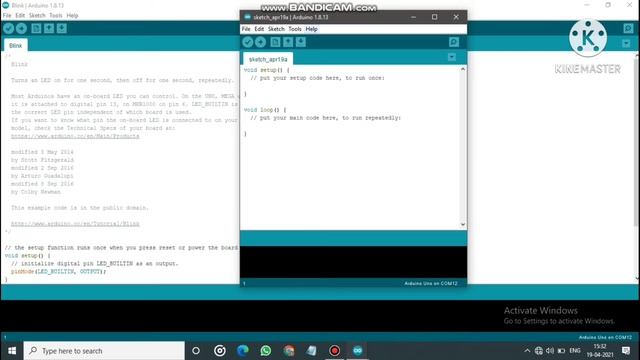This screenshot has height=360, width=640.
Task: Click the void setup() line in sketch_apr19a
Action: point(267,70)
